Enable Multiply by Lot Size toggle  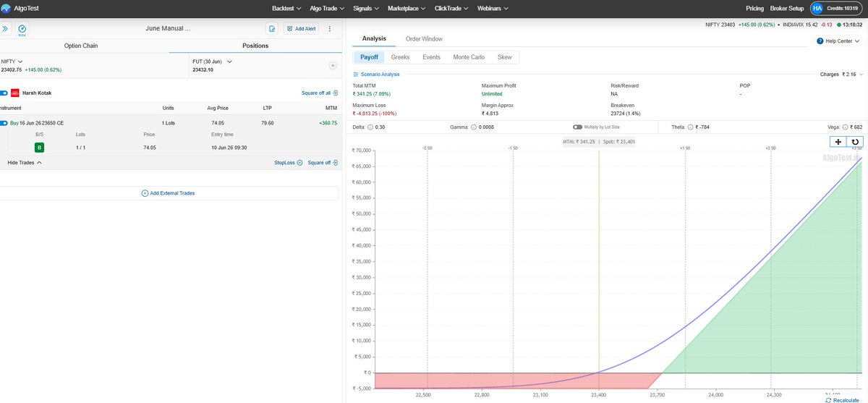[577, 127]
